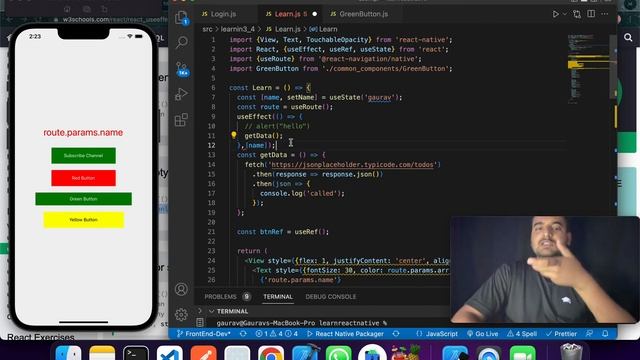Open the Extensions view in the activity bar
Image resolution: width=640 pixels, height=360 pixels.
click(x=182, y=120)
